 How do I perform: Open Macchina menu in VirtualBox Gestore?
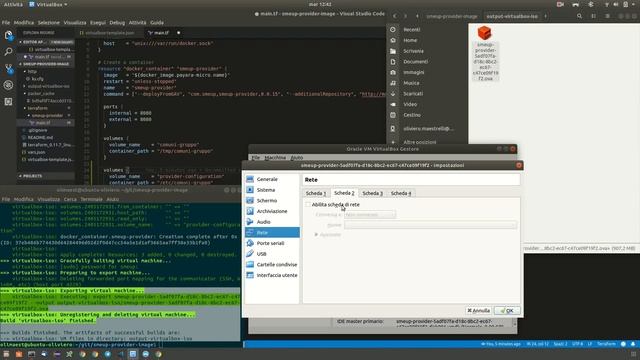(275, 158)
